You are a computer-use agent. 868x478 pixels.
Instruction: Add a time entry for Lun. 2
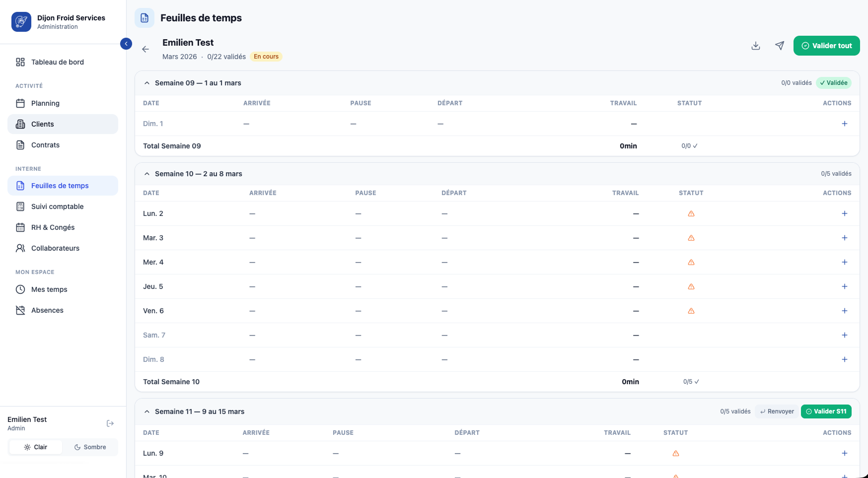[x=844, y=213]
